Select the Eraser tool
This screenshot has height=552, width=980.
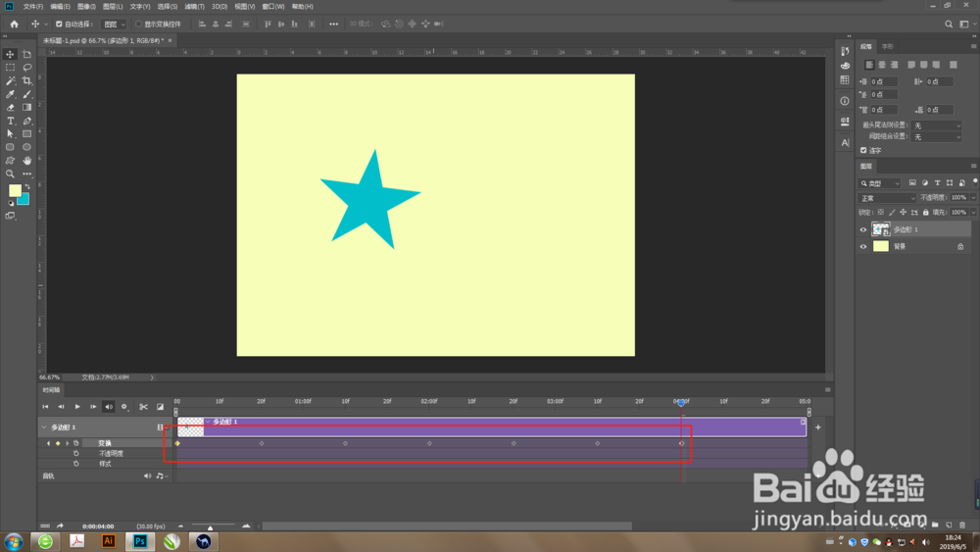(10, 108)
